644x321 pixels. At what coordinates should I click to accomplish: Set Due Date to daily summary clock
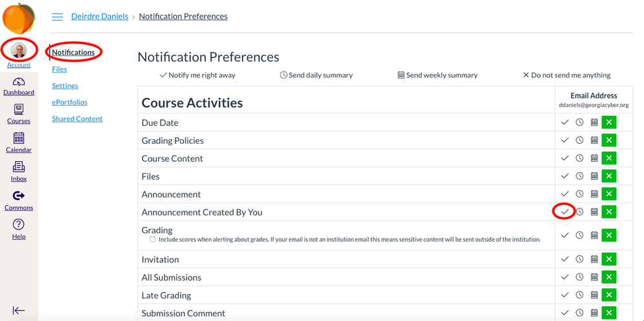(579, 122)
